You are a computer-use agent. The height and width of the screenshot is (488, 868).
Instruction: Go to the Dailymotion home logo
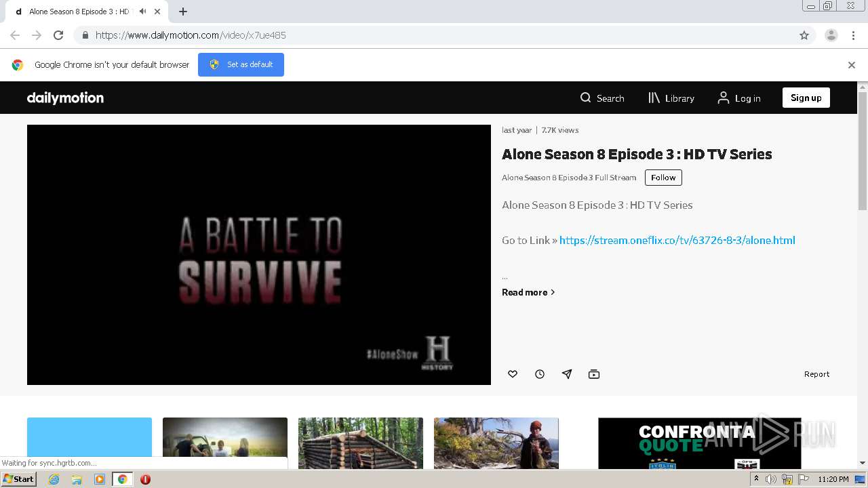coord(65,98)
